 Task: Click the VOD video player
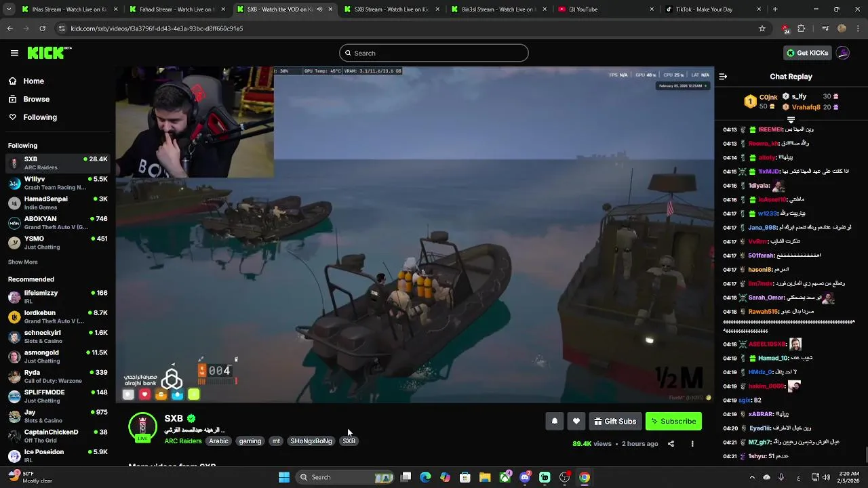(414, 235)
